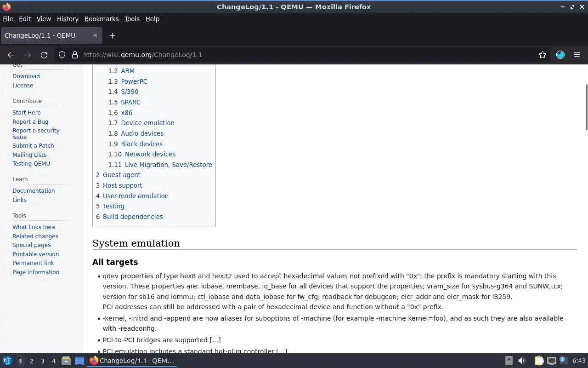The image size is (588, 368).
Task: Jump to 6 Build dependencies entry
Action: pyautogui.click(x=130, y=217)
